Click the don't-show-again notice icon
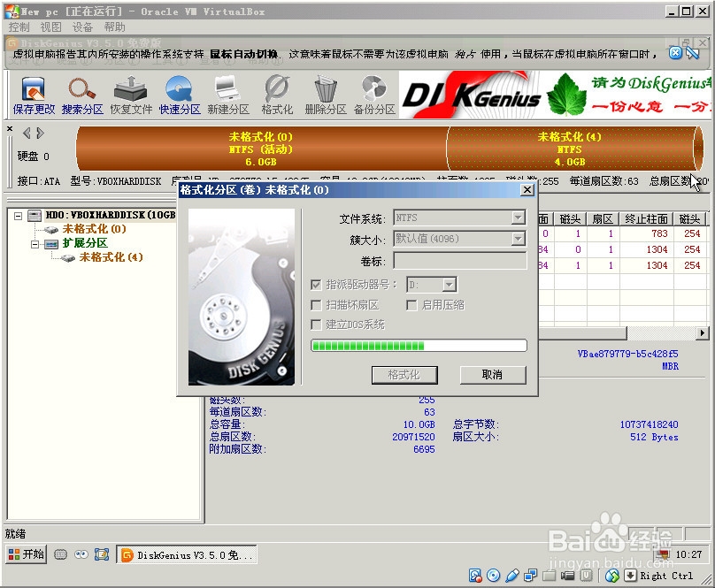 pos(692,53)
